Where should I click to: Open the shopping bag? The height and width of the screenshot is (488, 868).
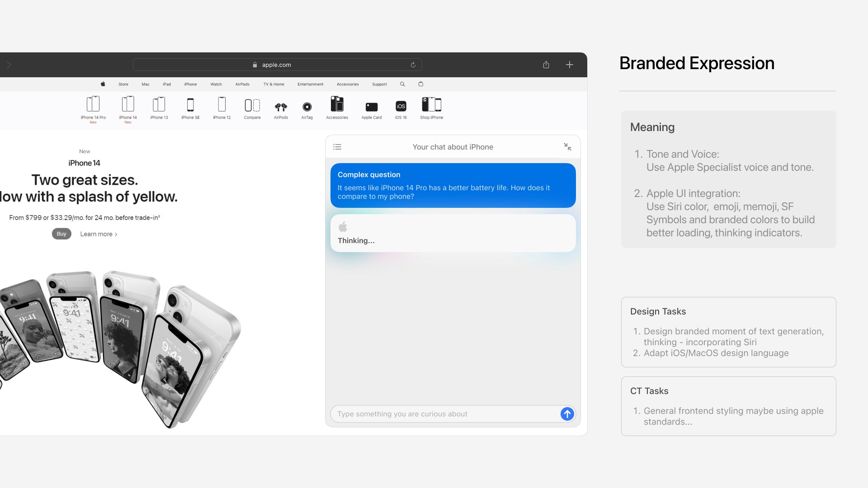pyautogui.click(x=420, y=84)
